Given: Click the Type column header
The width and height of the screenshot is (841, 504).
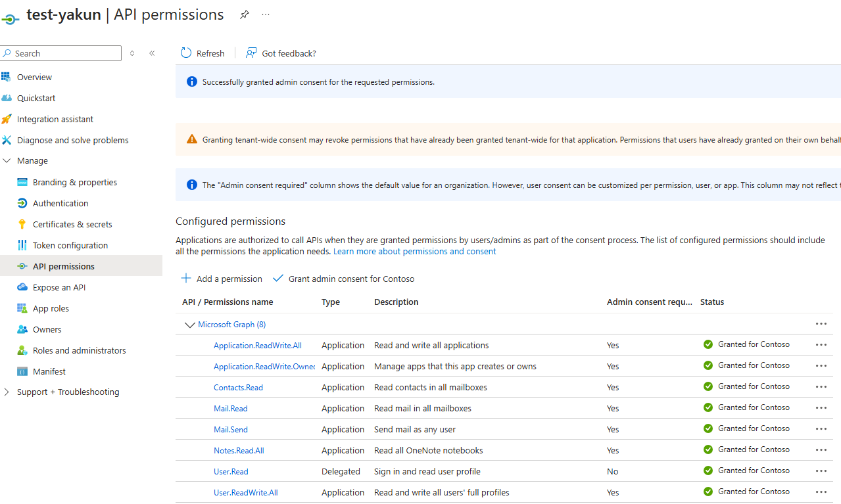Looking at the screenshot, I should (331, 302).
